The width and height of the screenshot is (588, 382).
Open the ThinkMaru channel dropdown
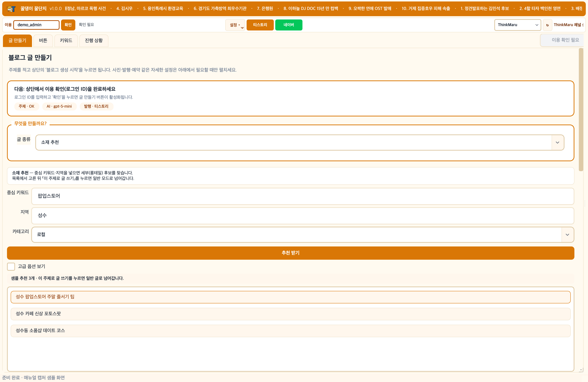[518, 25]
